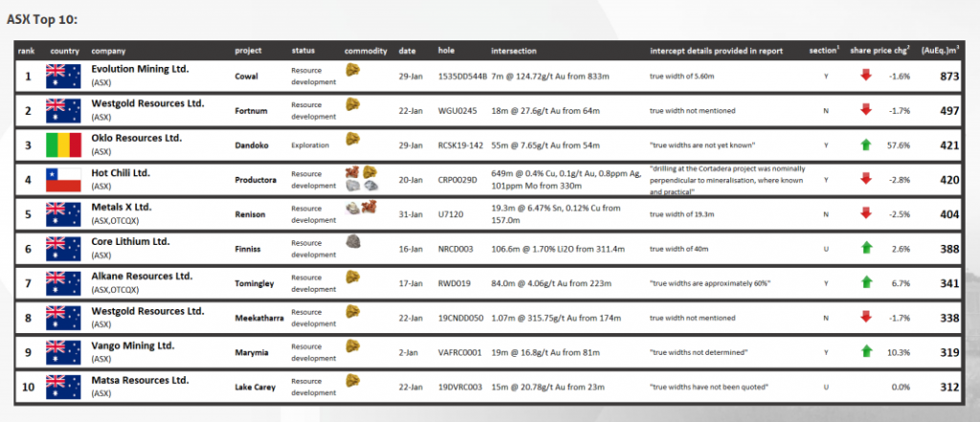The width and height of the screenshot is (980, 422).
Task: Click the "intersection" column header
Action: (x=513, y=50)
